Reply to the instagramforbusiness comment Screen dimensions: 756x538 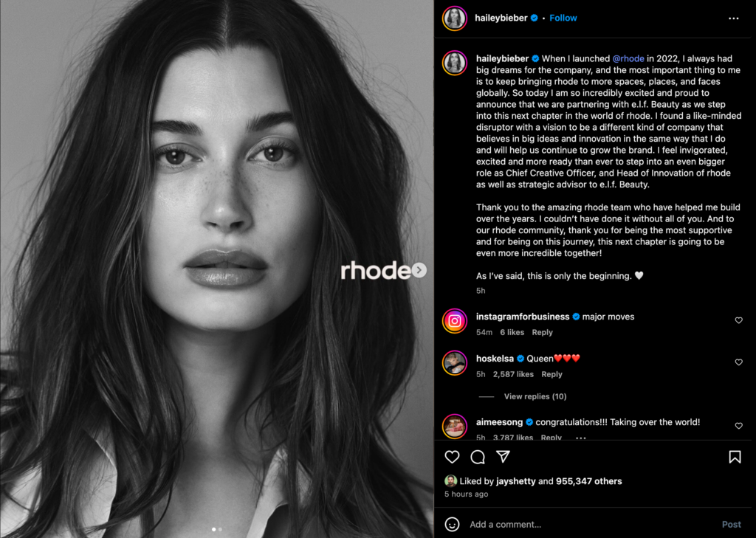542,332
